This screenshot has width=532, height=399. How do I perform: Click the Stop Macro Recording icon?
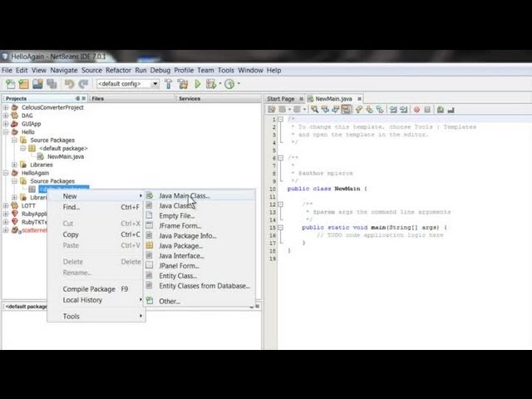click(427, 110)
